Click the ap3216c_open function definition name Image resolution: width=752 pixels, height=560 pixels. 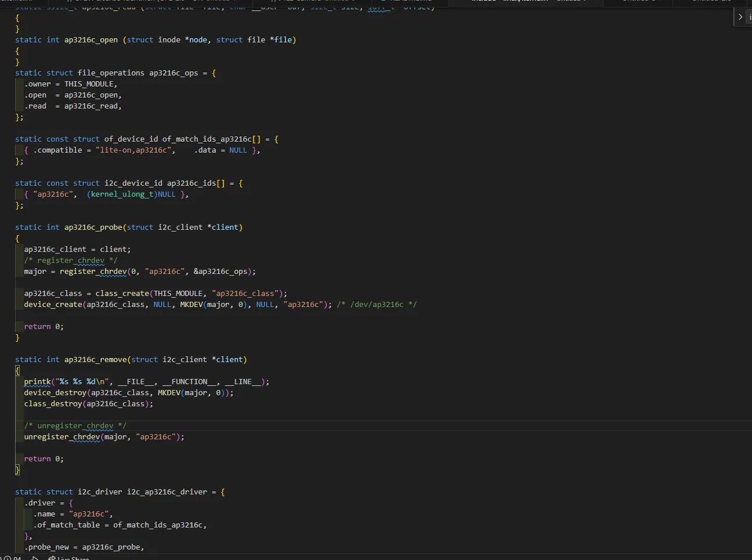(91, 40)
